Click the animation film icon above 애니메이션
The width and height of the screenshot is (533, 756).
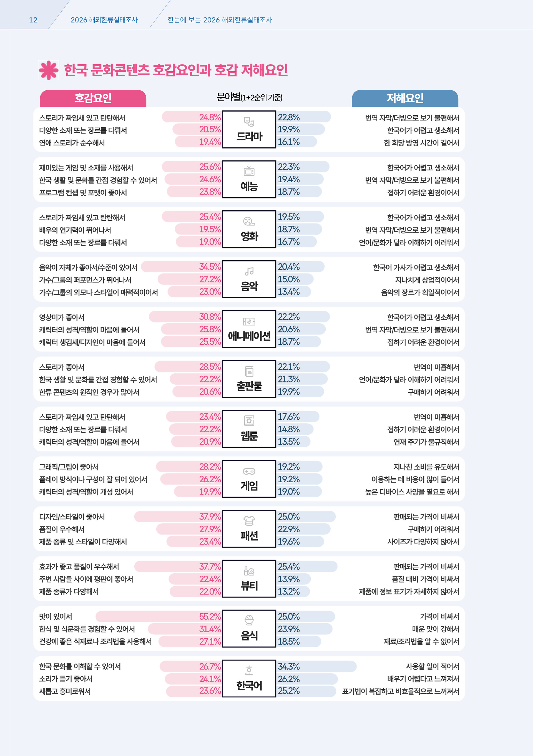(x=249, y=321)
